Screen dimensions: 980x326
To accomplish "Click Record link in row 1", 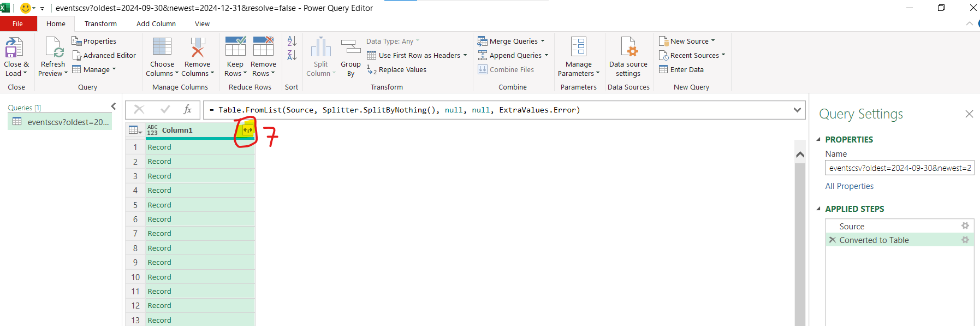I will point(159,147).
